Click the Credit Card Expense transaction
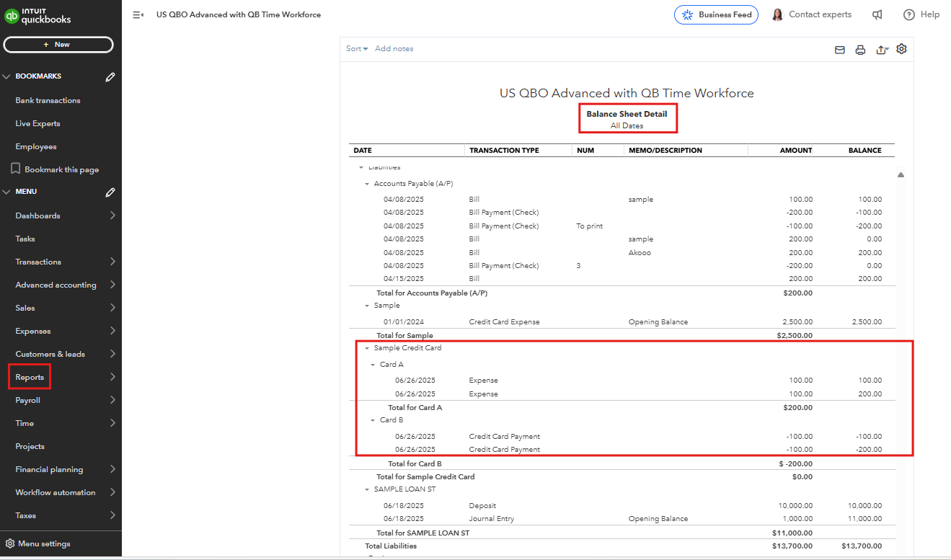This screenshot has height=560, width=951. tap(504, 321)
